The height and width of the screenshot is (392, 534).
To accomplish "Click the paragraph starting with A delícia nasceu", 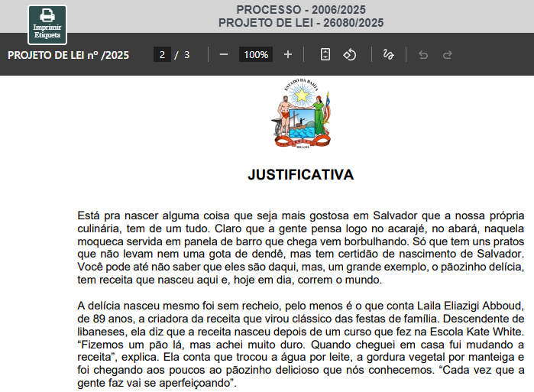I will (x=300, y=334).
